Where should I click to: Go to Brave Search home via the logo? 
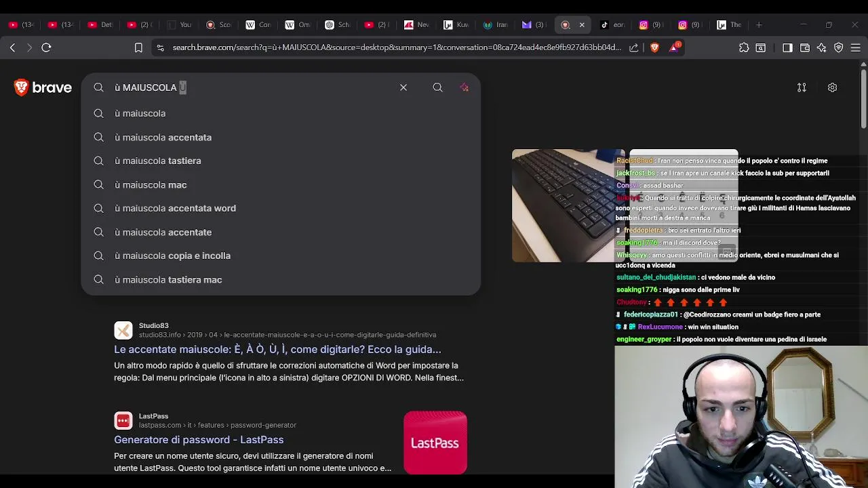click(x=43, y=87)
